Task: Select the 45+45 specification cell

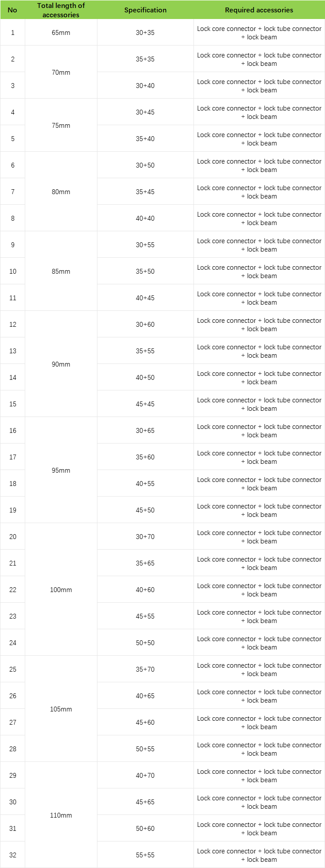Action: click(145, 404)
